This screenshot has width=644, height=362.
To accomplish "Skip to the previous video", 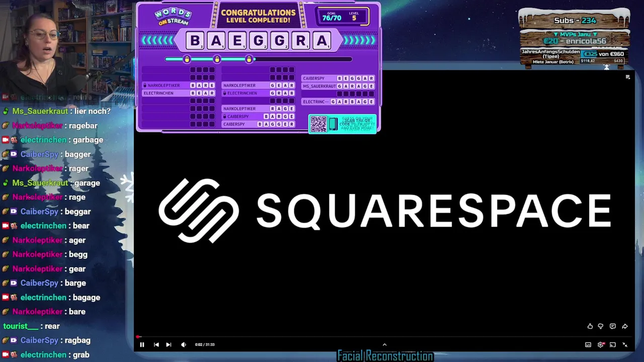I will [x=156, y=344].
